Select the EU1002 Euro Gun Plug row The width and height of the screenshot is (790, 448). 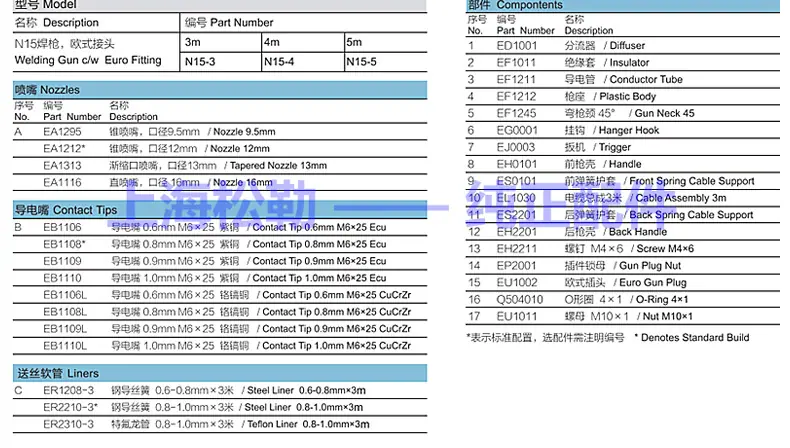coord(516,283)
